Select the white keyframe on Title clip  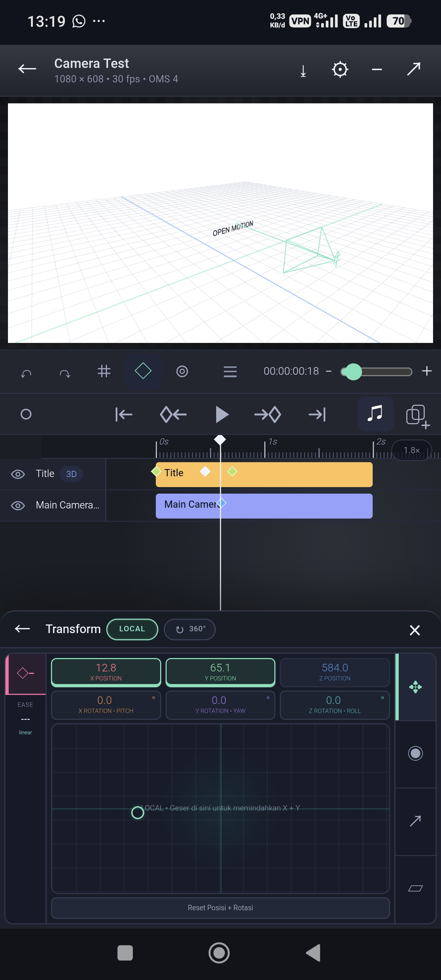point(205,471)
